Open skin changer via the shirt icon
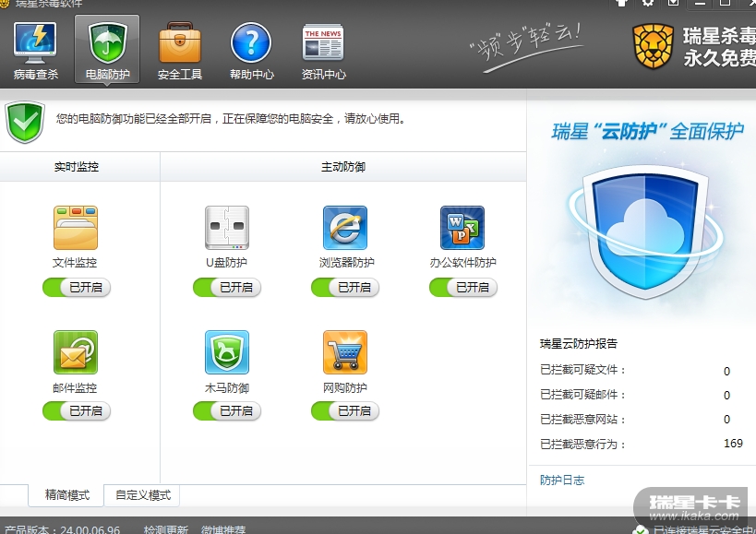756x534 pixels. [622, 3]
